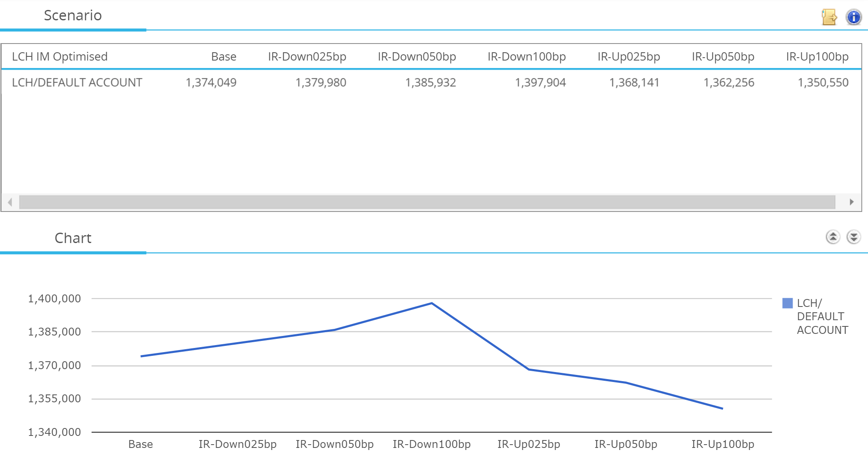Viewport: 868px width, 467px height.
Task: Click the 1,400,000 y-axis label
Action: point(54,299)
